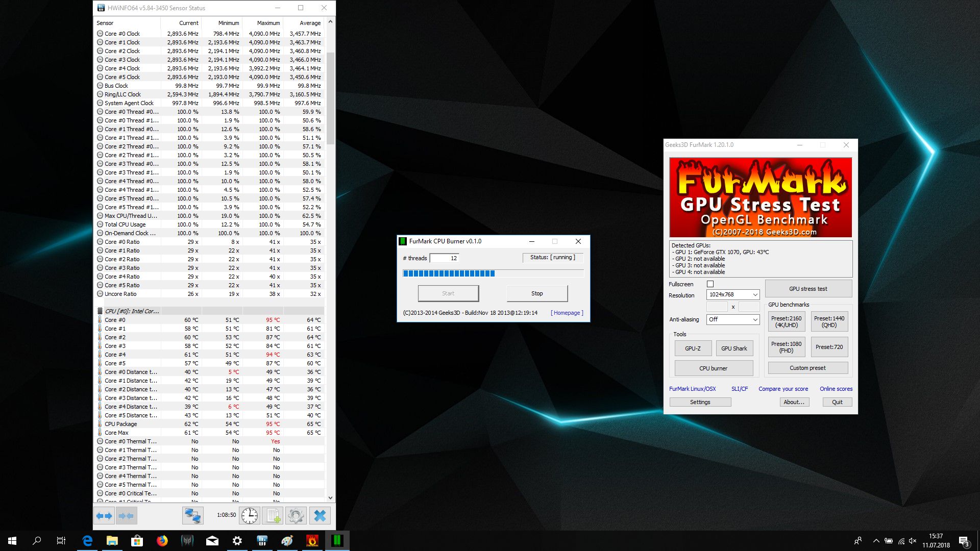The width and height of the screenshot is (980, 551).
Task: Open the Homepage link in CPU Burner
Action: tap(567, 313)
